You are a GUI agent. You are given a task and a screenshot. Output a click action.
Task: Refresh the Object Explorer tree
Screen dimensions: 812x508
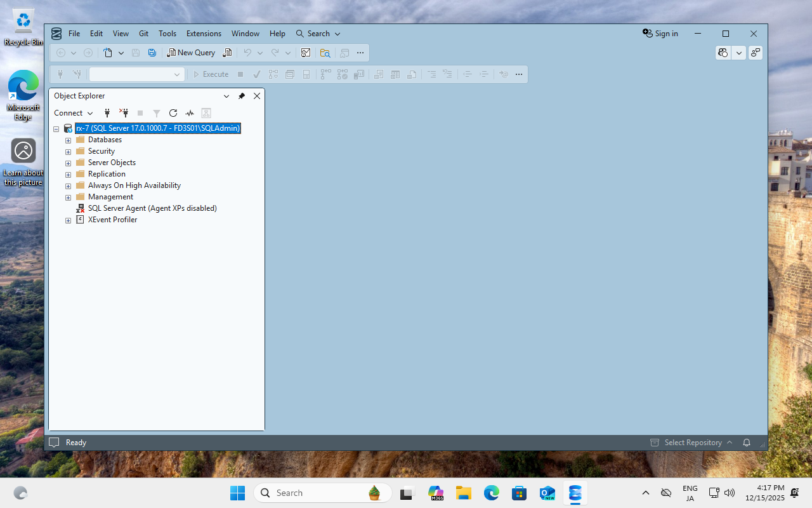click(173, 112)
